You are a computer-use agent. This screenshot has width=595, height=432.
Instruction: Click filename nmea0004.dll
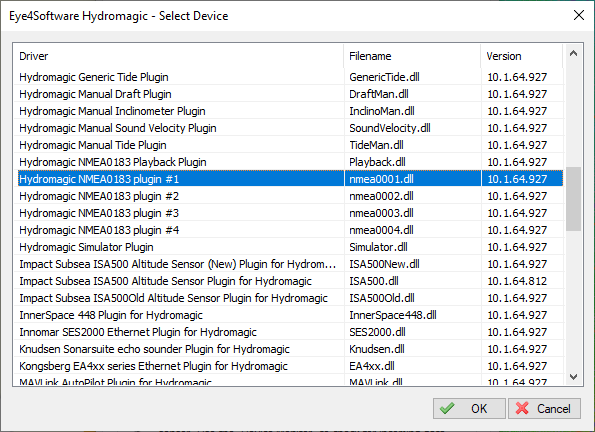[x=381, y=230]
